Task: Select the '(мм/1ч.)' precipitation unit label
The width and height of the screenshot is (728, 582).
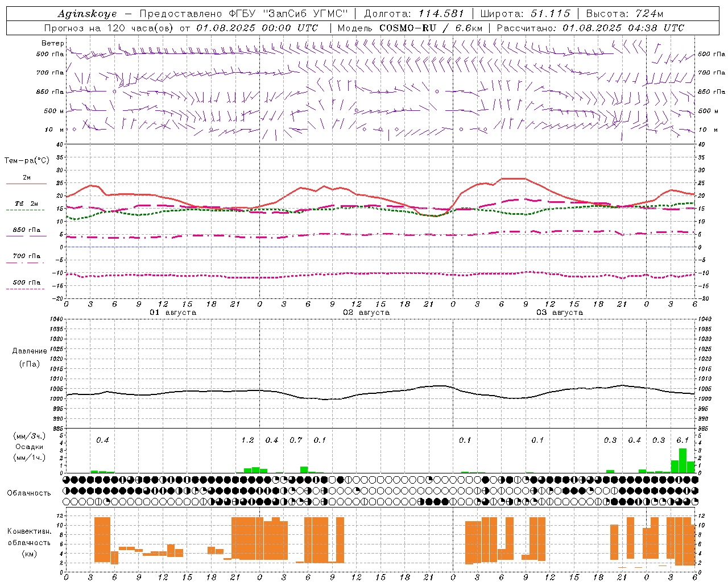Action: point(28,458)
